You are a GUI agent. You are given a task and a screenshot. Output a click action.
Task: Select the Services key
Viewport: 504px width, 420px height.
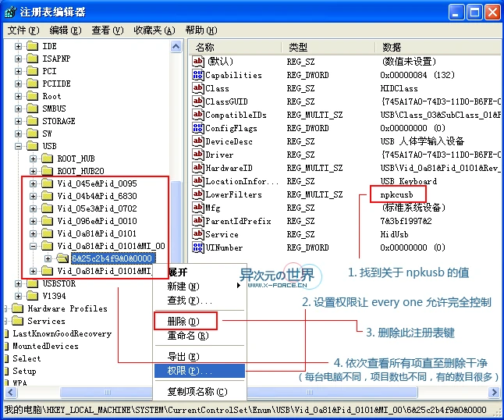[x=46, y=322]
